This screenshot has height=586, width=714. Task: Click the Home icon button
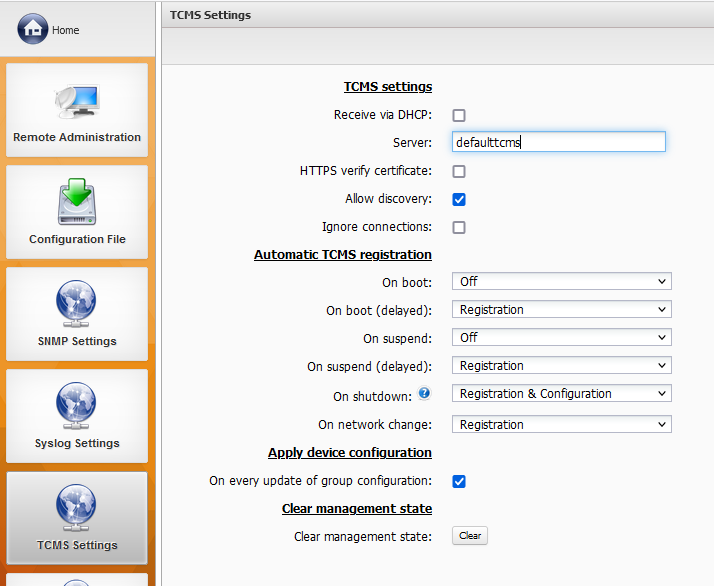pos(33,29)
